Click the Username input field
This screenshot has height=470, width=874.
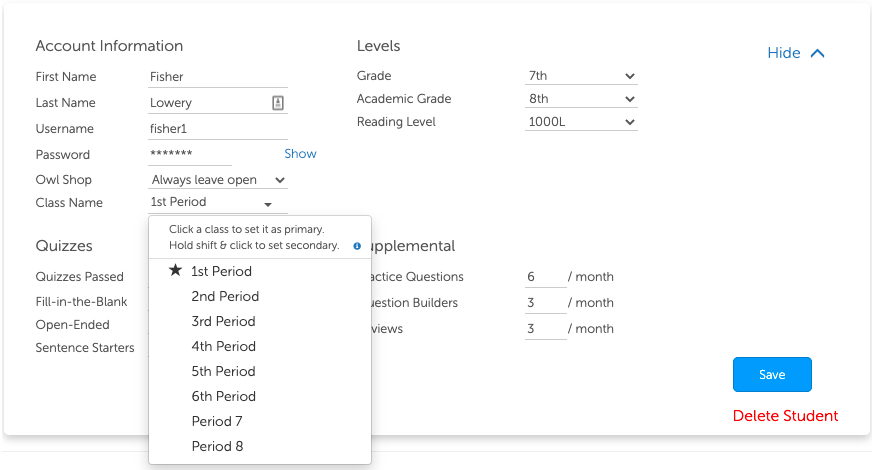click(217, 129)
